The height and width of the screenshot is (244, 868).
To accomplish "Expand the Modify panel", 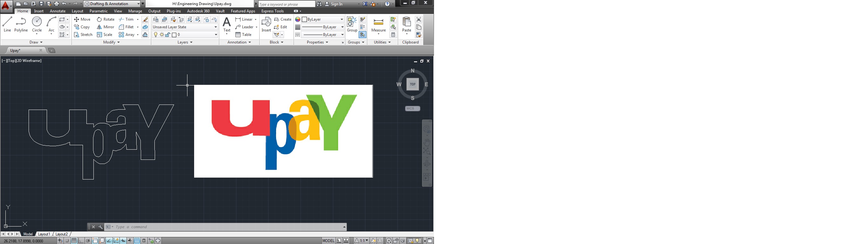I will point(112,42).
